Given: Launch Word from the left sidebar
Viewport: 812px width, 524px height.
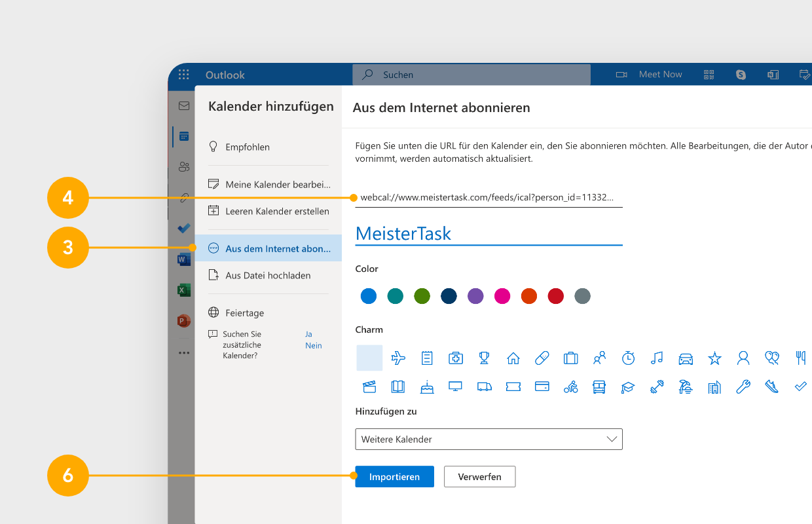Looking at the screenshot, I should pos(184,259).
